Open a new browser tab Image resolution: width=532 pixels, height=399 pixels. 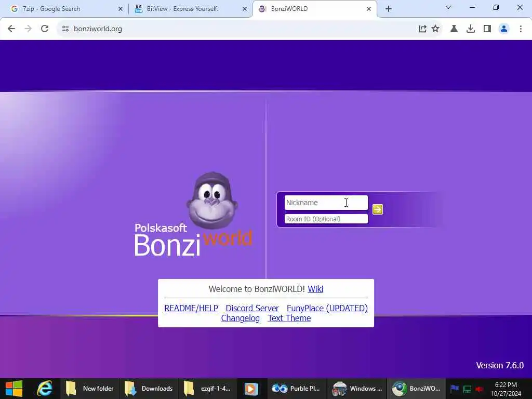(x=389, y=9)
